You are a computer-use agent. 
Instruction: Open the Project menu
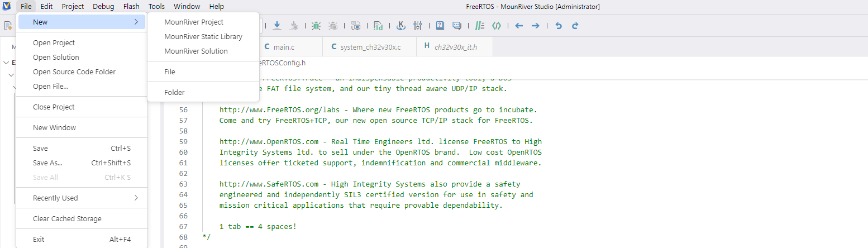coord(73,7)
